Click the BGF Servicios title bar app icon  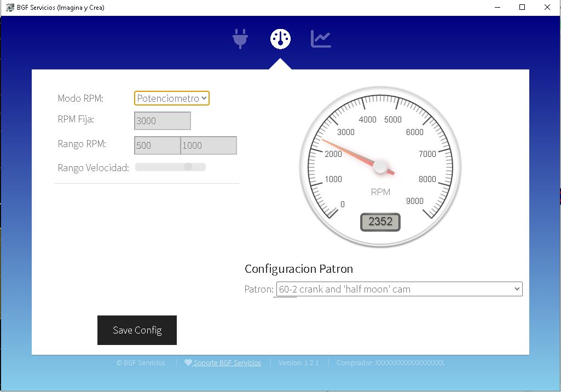tap(9, 8)
